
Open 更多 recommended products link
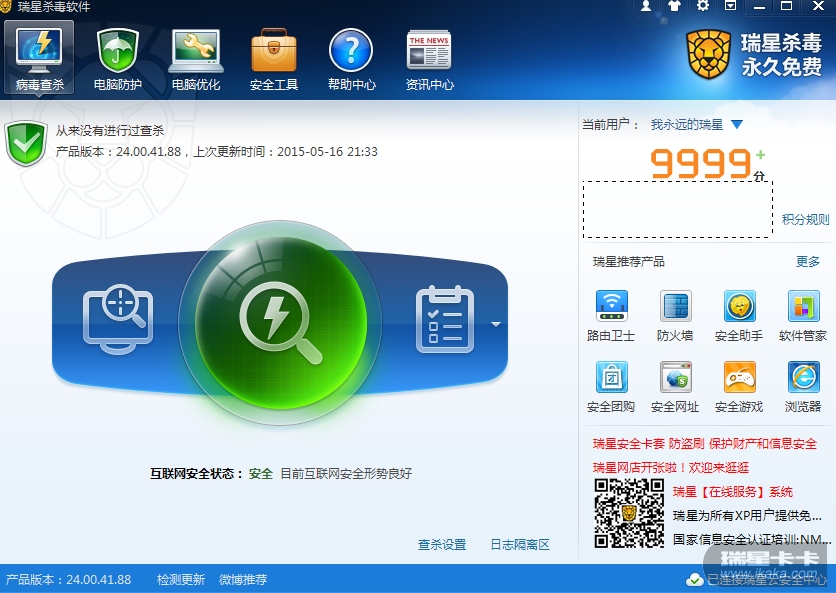coord(808,261)
